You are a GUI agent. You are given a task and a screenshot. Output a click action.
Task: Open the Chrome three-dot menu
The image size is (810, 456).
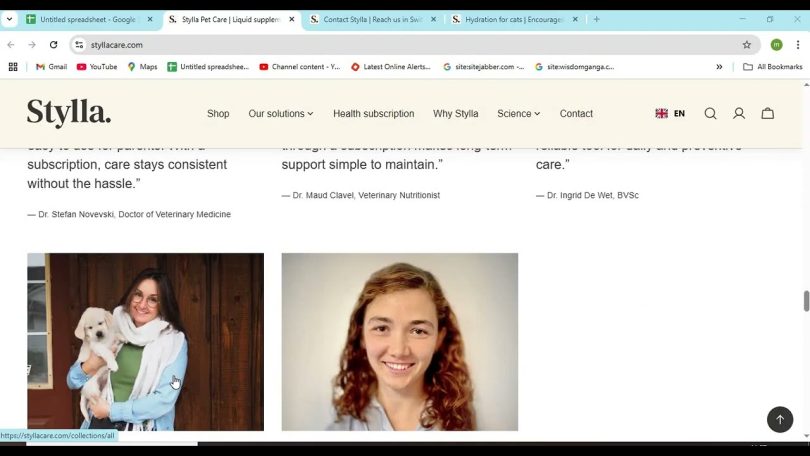click(x=798, y=45)
